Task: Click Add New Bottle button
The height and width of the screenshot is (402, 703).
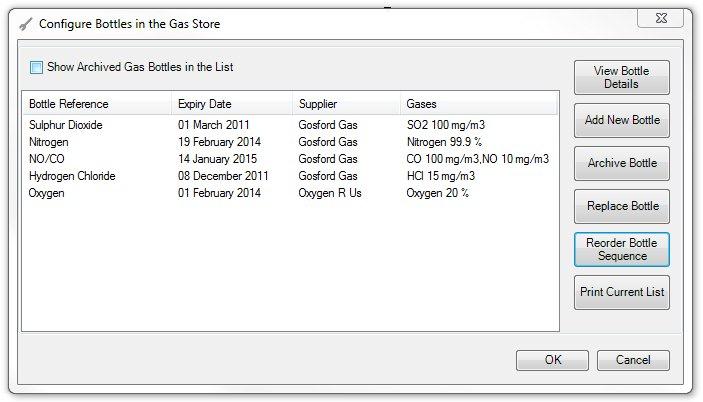Action: pos(621,120)
